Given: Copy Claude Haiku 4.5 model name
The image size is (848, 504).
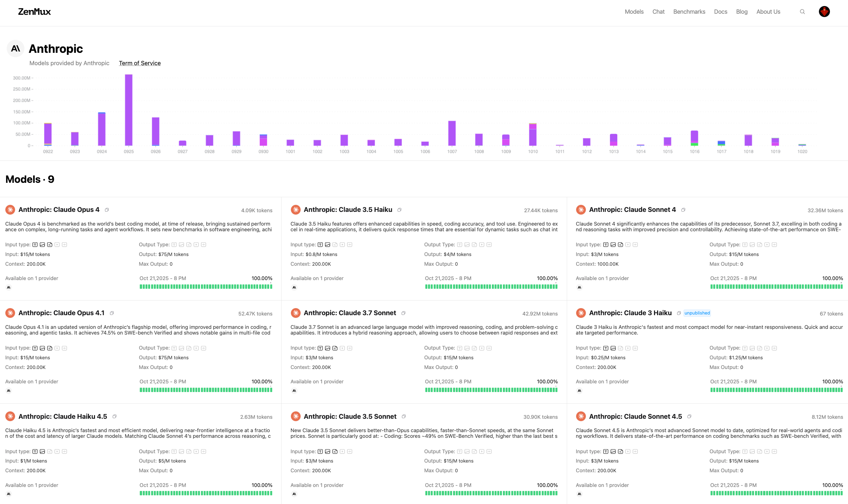Looking at the screenshot, I should coord(114,416).
